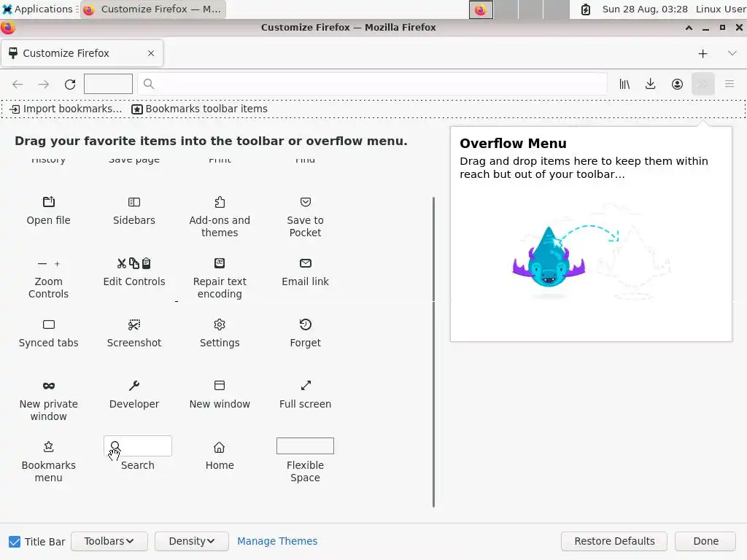
Task: Pick the Screenshot icon
Action: (x=134, y=324)
